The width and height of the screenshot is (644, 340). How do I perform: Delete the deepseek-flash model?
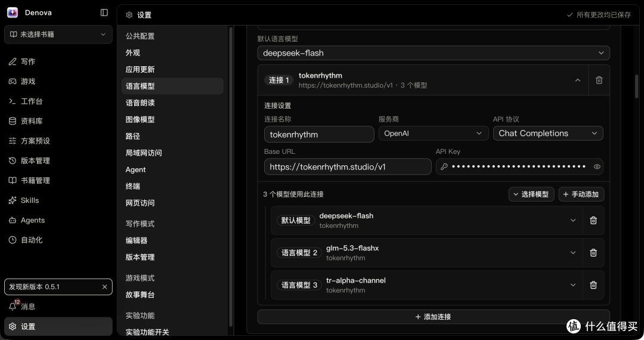(x=593, y=221)
